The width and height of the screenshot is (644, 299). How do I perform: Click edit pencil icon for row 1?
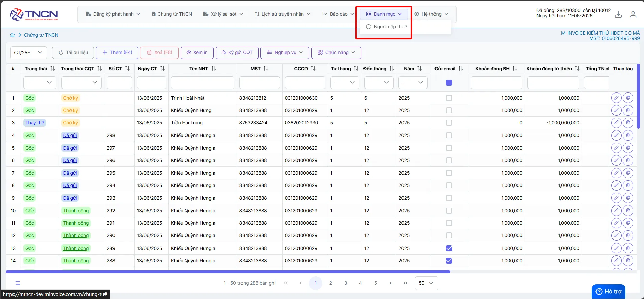point(616,98)
